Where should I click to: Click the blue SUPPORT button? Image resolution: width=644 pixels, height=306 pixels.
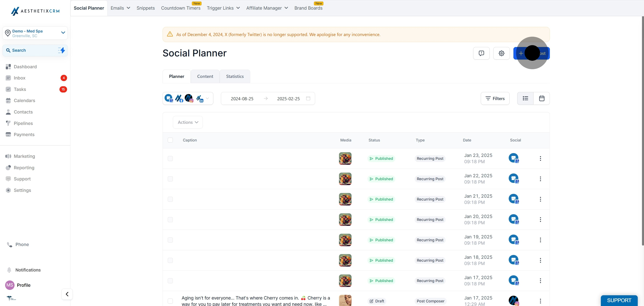tap(619, 300)
